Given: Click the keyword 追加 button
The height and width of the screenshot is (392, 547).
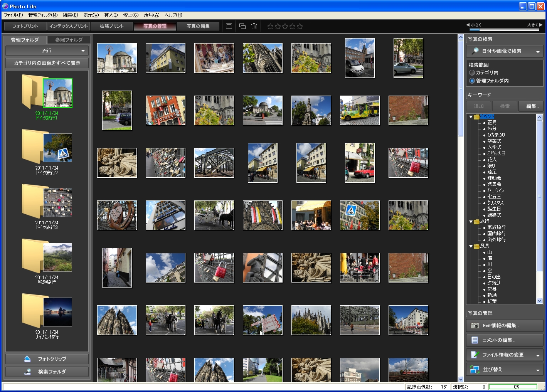Looking at the screenshot, I should coord(479,106).
